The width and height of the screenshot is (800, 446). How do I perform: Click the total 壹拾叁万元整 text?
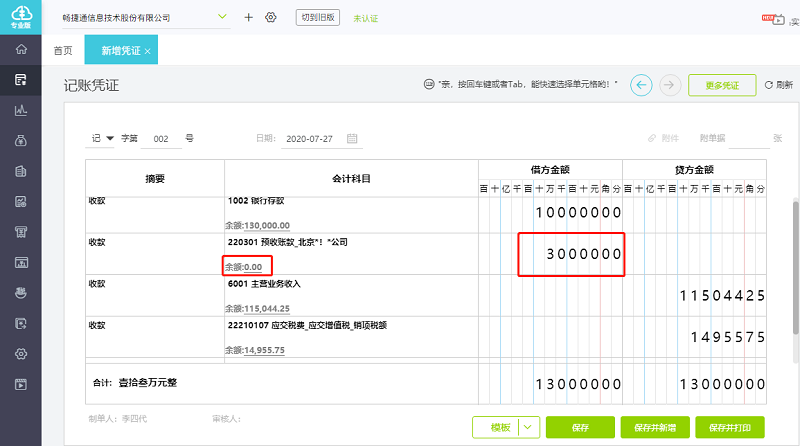coord(148,383)
